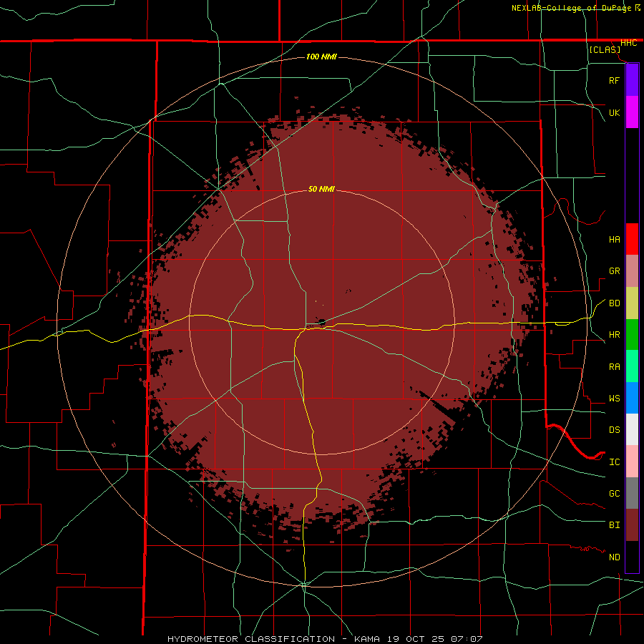Click the HA red legend swatch
The height and width of the screenshot is (644, 644).
point(632,239)
